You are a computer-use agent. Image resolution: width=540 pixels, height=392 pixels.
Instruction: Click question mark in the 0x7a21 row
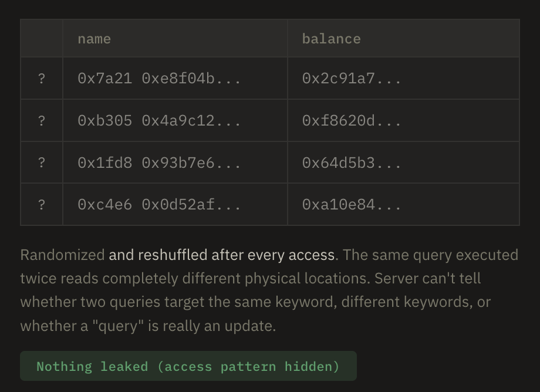(x=42, y=79)
